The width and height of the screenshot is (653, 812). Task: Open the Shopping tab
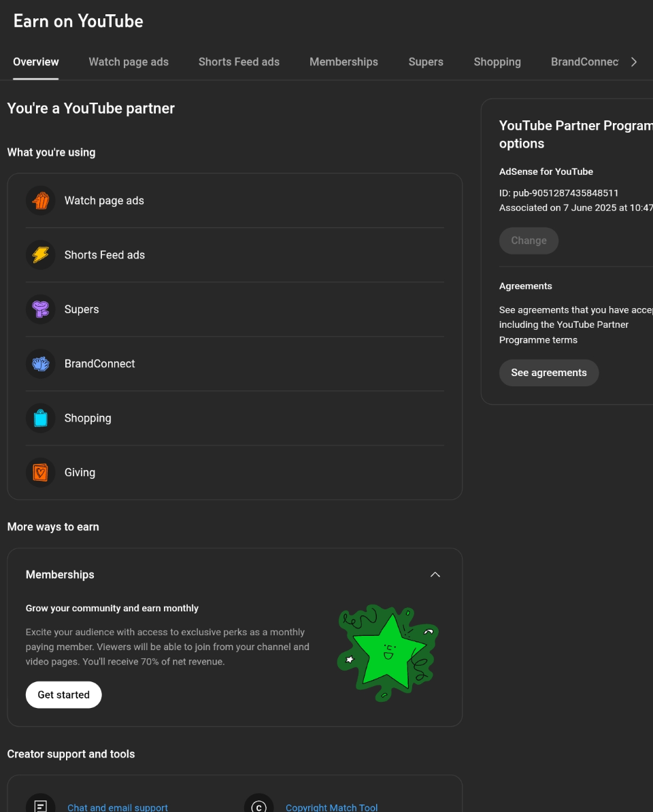coord(497,62)
